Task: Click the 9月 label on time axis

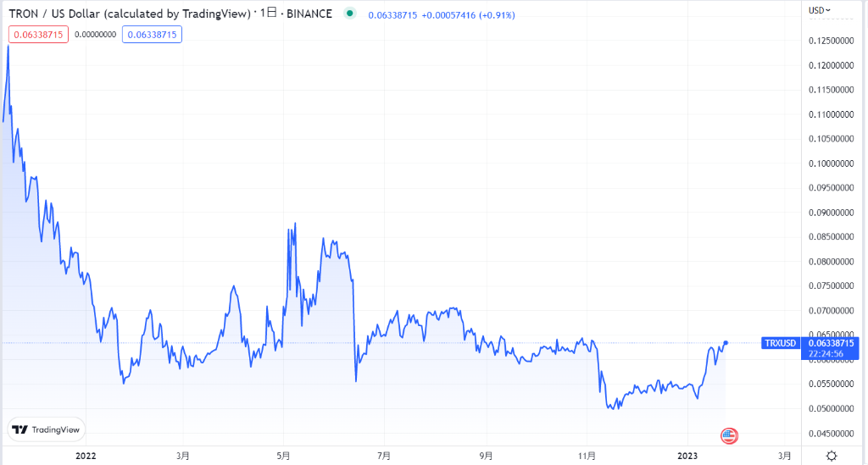Action: tap(486, 456)
